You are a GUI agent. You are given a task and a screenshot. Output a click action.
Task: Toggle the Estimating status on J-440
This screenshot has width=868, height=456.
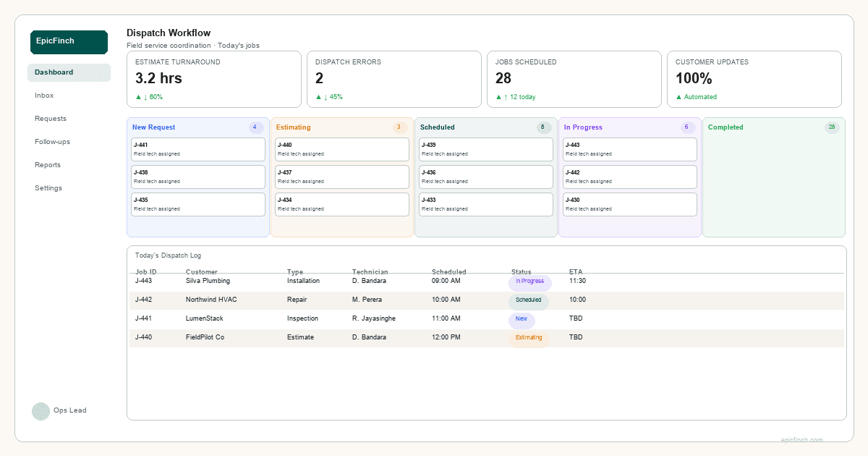(x=529, y=338)
